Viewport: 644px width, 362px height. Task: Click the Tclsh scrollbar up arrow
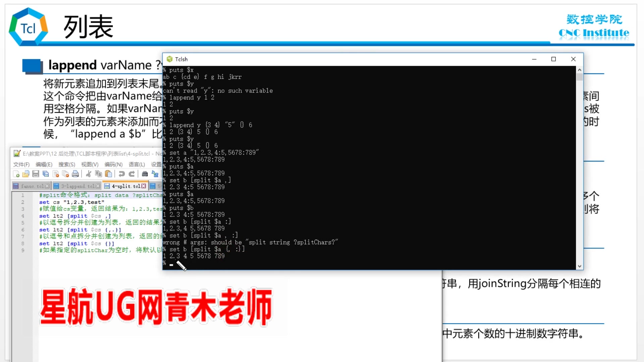click(x=579, y=70)
